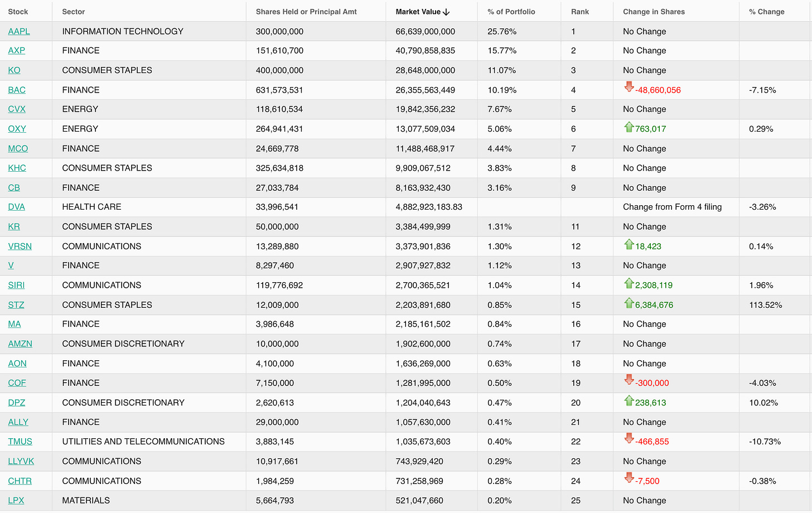812x513 pixels.
Task: Open the AXP stock link
Action: click(x=17, y=51)
